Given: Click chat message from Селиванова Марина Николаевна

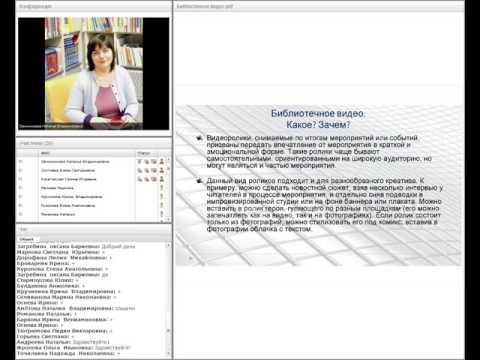Looking at the screenshot, I should 66,297.
